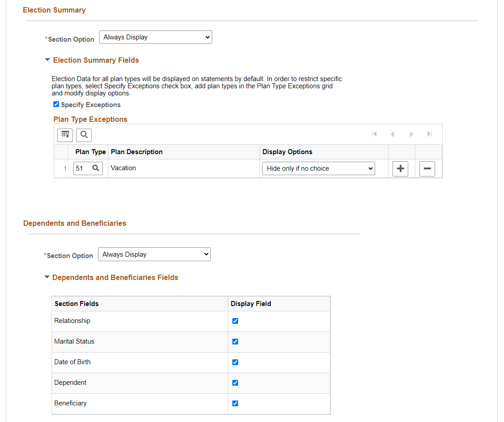Go to first row in grid
This screenshot has width=504, height=422.
point(374,134)
